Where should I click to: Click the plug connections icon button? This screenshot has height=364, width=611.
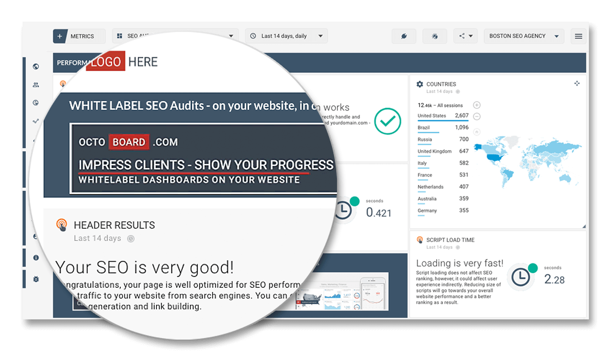point(404,36)
